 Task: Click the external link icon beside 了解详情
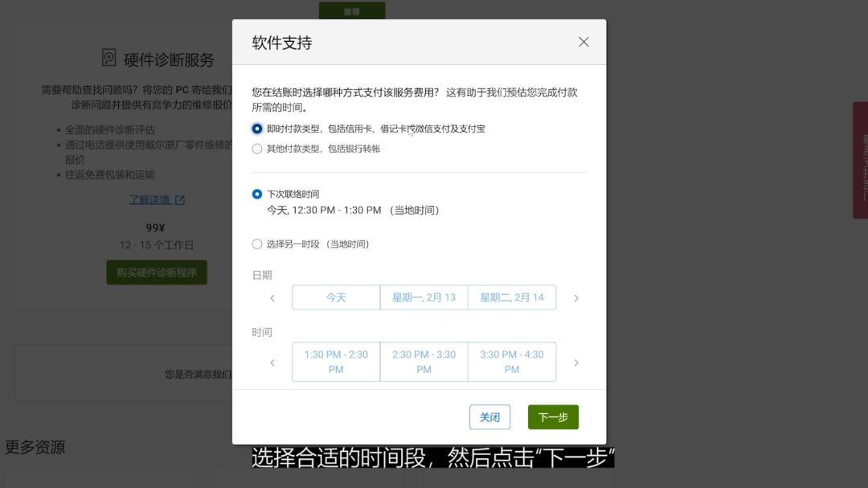click(180, 199)
